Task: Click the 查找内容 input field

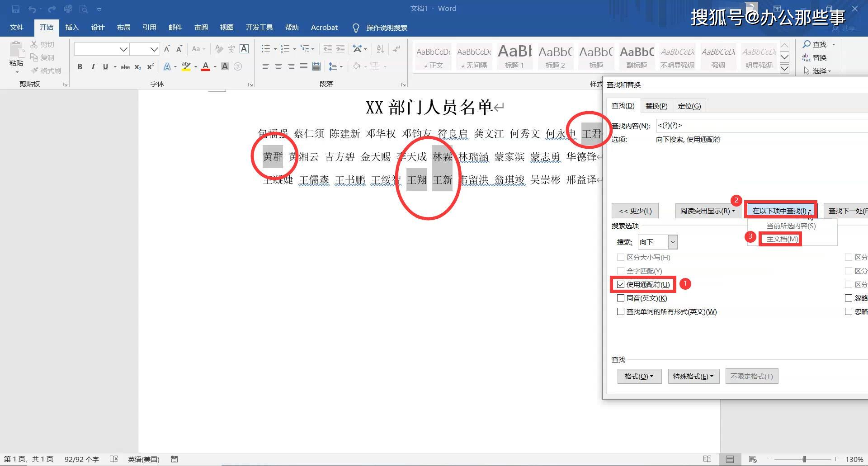Action: (x=762, y=126)
